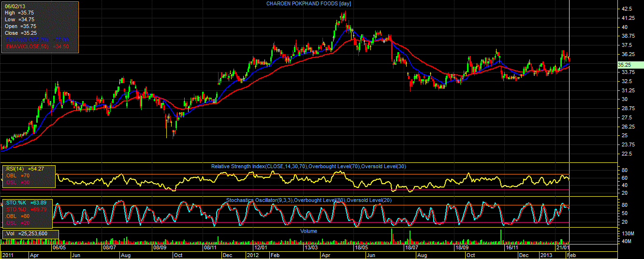Screen dimensions: 644x259
Task: Click the OSL =30 line in RSI legend
Action: (x=17, y=183)
